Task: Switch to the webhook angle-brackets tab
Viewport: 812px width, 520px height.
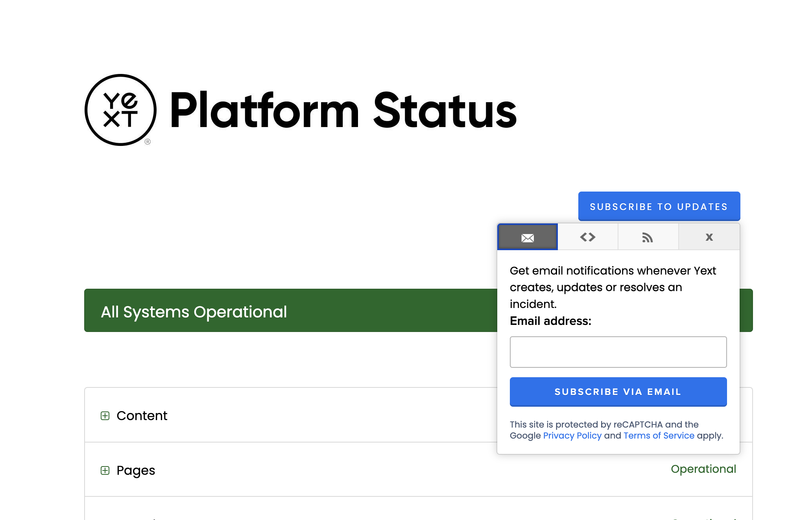Action: 588,237
